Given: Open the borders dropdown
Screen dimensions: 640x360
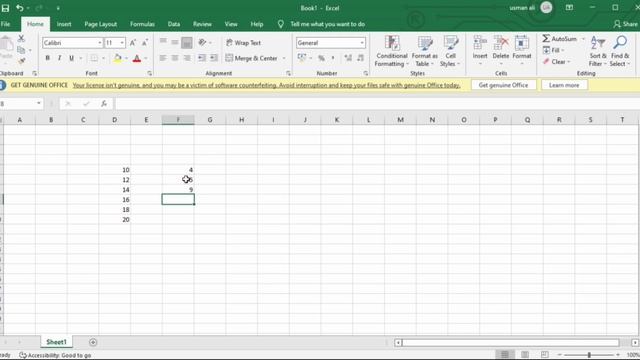Looking at the screenshot, I should (103, 58).
